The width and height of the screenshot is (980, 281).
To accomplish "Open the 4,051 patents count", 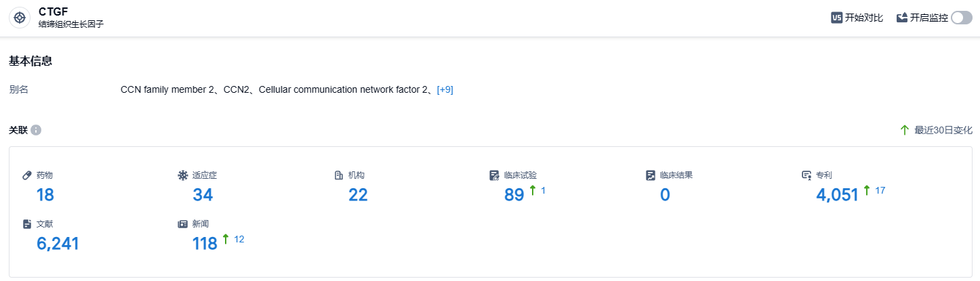I will tap(838, 195).
